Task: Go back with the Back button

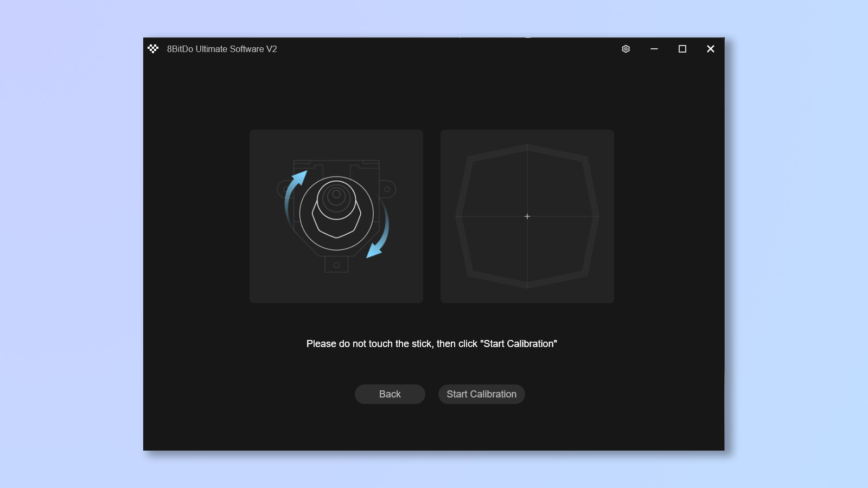Action: pos(390,394)
